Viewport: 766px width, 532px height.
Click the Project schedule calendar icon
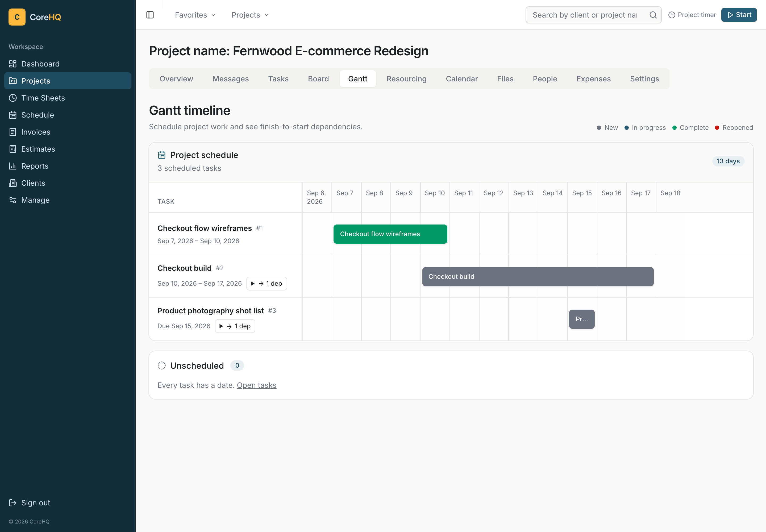click(162, 155)
